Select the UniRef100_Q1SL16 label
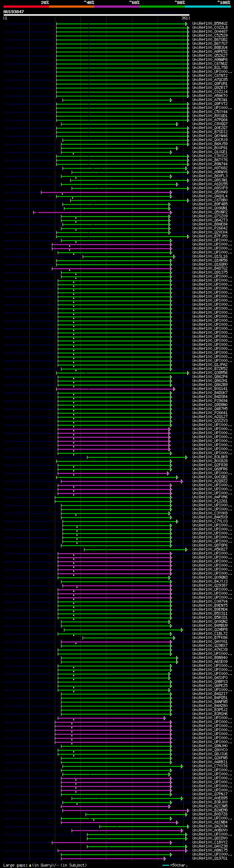Screen dimensions: 234x868 tap(210, 256)
